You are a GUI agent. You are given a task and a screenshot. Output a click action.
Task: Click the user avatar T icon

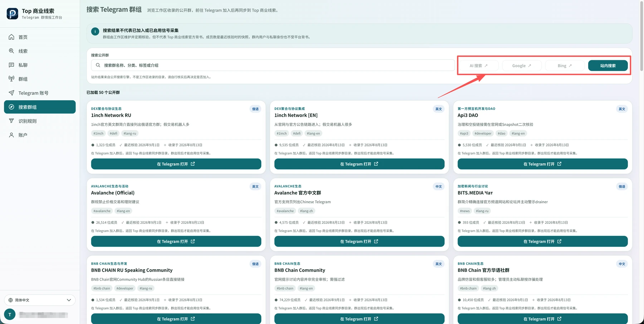(10, 314)
